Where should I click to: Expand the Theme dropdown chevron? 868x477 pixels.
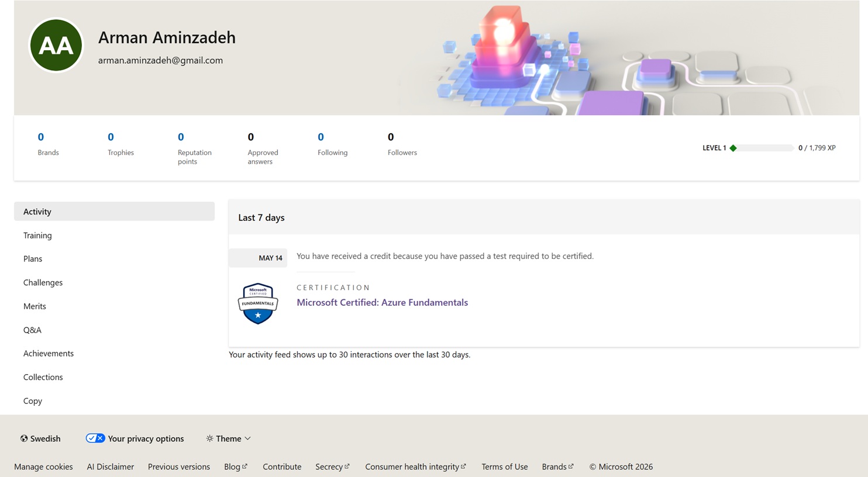click(x=247, y=438)
